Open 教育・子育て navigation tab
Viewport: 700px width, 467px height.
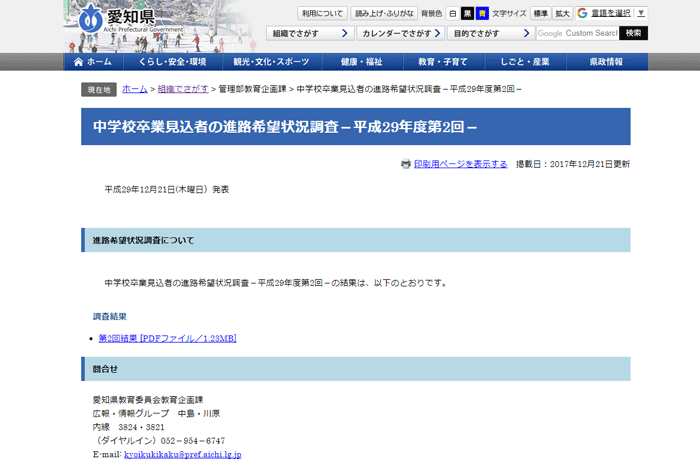tap(442, 62)
